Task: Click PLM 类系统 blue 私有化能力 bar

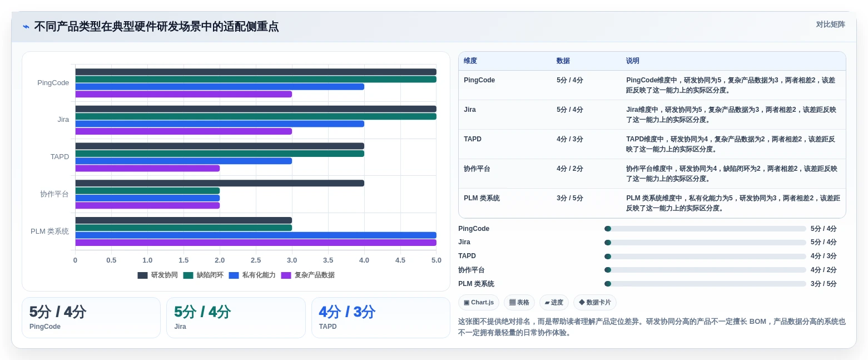Action: pyautogui.click(x=256, y=235)
